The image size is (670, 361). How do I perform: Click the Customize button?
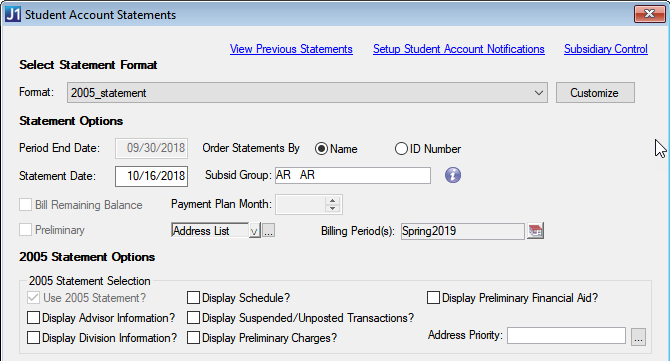click(595, 93)
